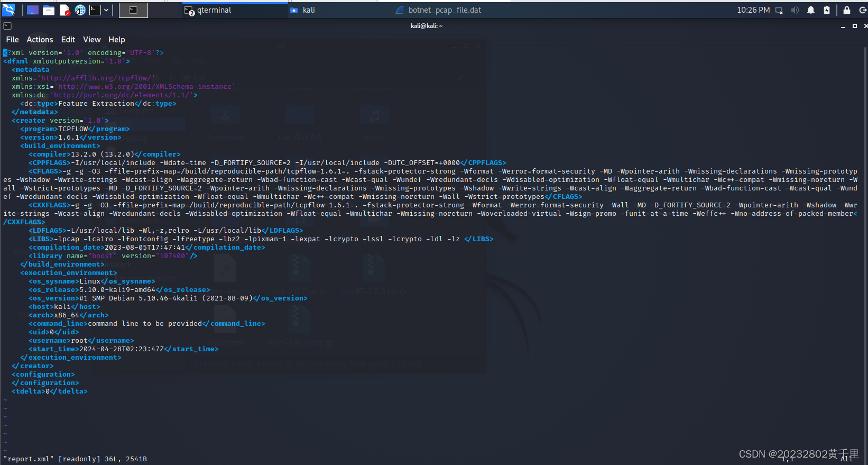Screen dimensions: 868x465
Task: Expand the terminal launcher dropdown arrow
Action: coord(106,10)
